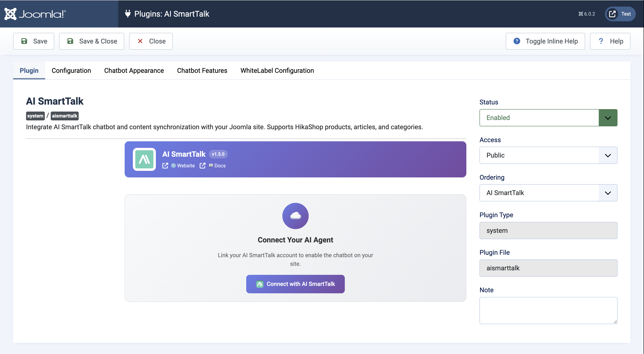
Task: Click the globe icon next to Website
Action: pos(173,166)
